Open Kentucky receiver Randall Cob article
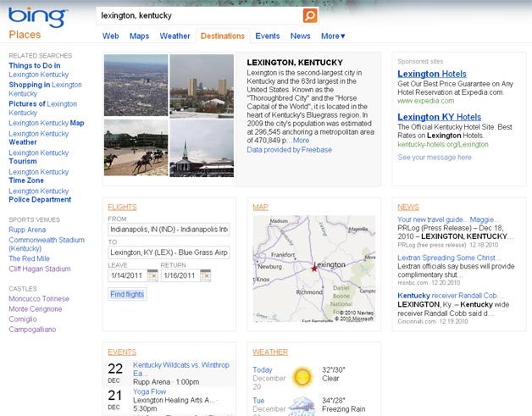532x416 pixels. (x=450, y=296)
